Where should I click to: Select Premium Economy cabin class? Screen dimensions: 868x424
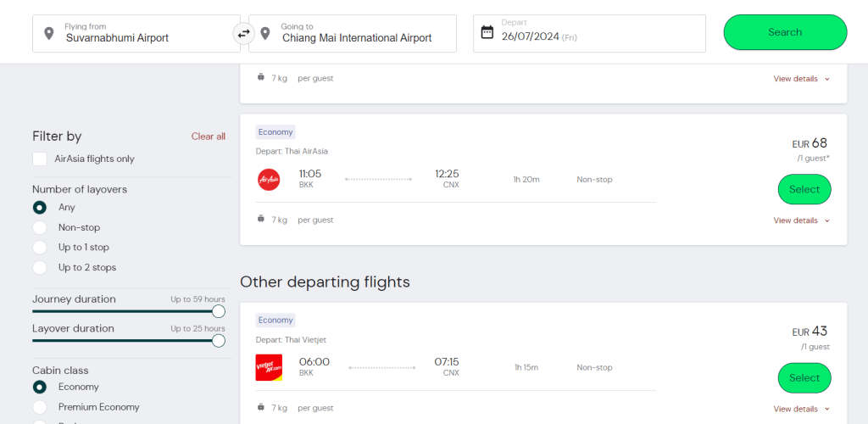pyautogui.click(x=40, y=407)
